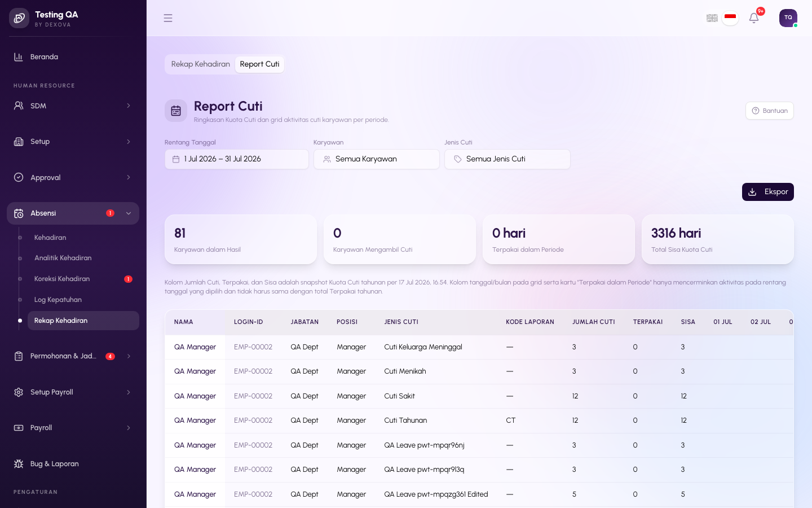The height and width of the screenshot is (508, 812).
Task: Go to Beranda
Action: click(73, 57)
